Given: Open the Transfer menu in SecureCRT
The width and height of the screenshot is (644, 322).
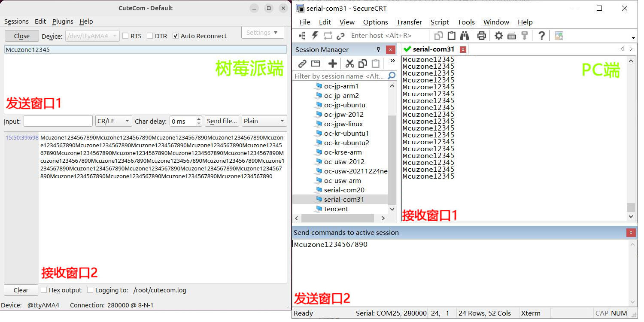Looking at the screenshot, I should 409,22.
